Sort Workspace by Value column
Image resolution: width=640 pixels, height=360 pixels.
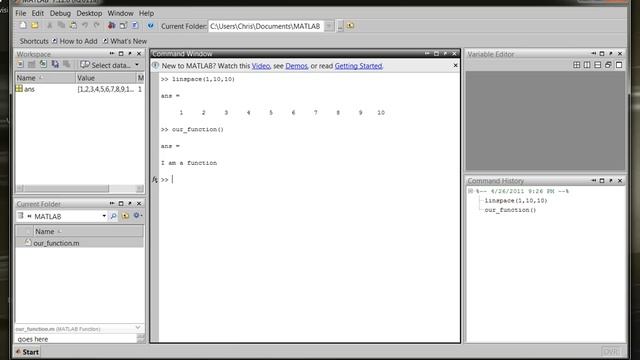pos(106,78)
